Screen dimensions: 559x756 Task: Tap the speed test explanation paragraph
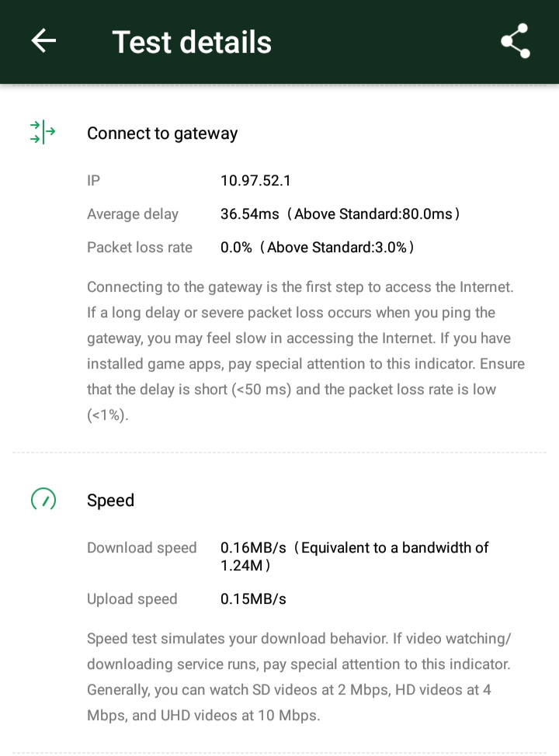(x=300, y=677)
